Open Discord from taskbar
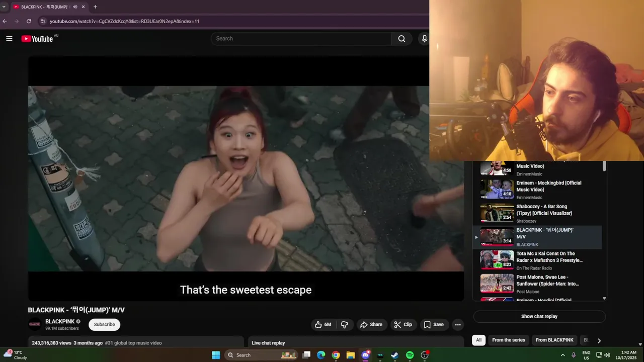This screenshot has width=644, height=362. 366,355
